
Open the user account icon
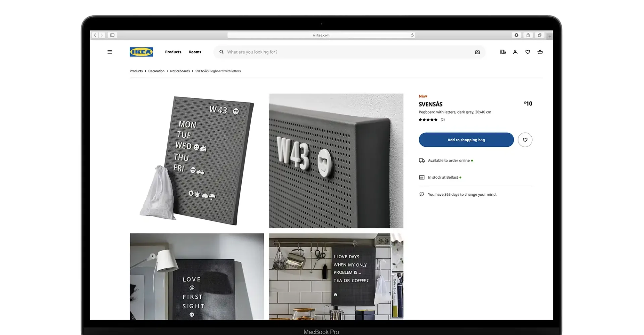[515, 52]
